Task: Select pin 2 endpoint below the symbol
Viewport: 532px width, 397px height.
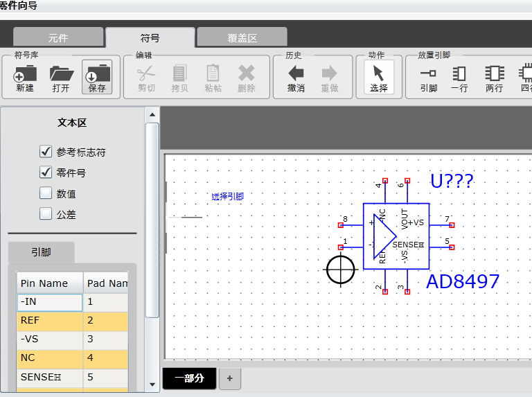Action: point(385,292)
